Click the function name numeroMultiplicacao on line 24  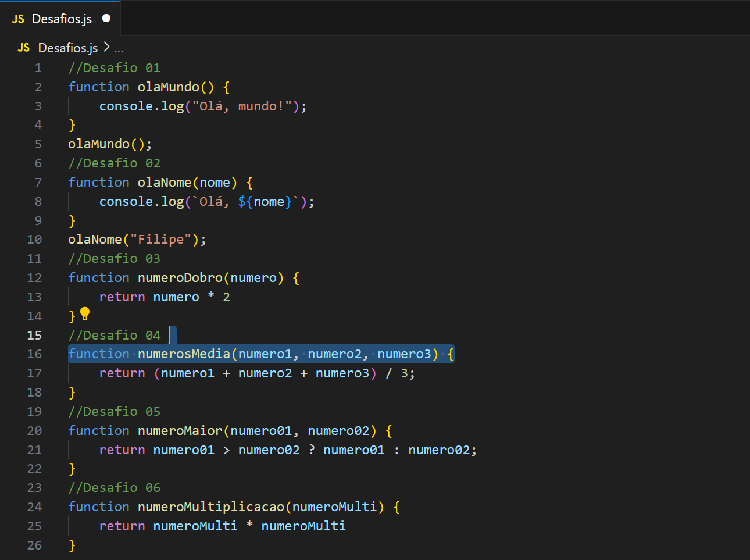[x=211, y=507]
